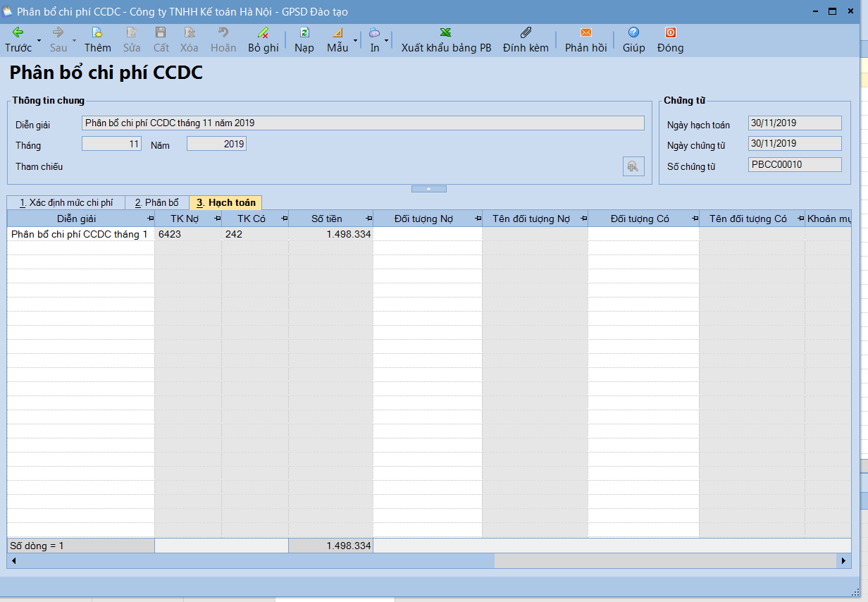Go to next voucher with Sau

coord(58,40)
